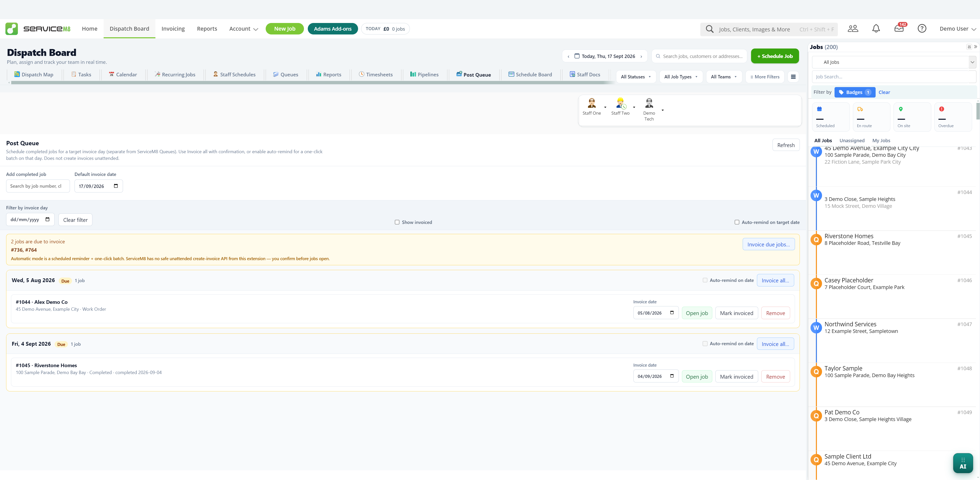This screenshot has height=480, width=980.
Task: Click the global search magnifier icon
Action: (709, 29)
